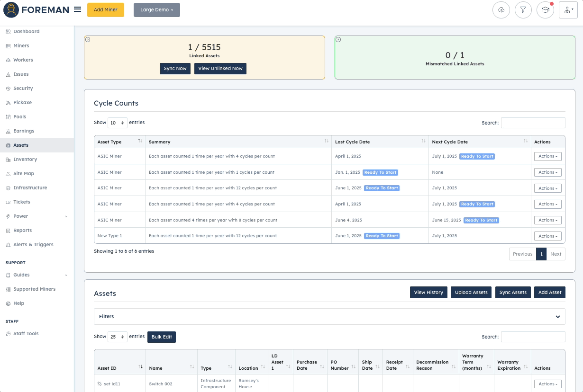Click the Tickets sidebar icon
This screenshot has width=583, height=392.
coord(8,202)
